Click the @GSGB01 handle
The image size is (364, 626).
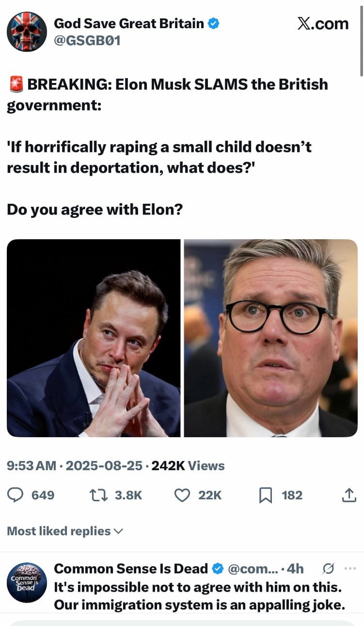tap(87, 41)
